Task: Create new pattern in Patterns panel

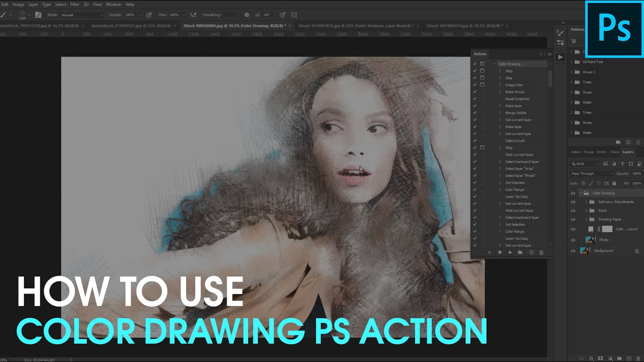Action: [628, 142]
